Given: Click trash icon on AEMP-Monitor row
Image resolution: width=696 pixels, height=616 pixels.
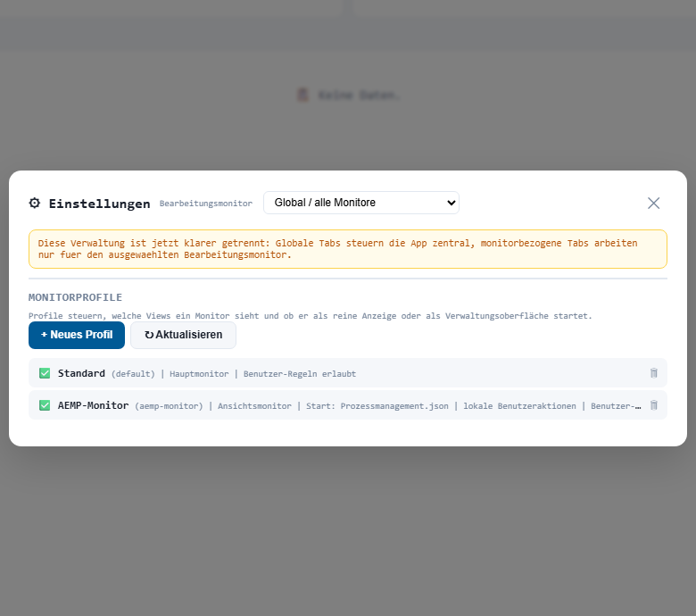Looking at the screenshot, I should coord(653,405).
